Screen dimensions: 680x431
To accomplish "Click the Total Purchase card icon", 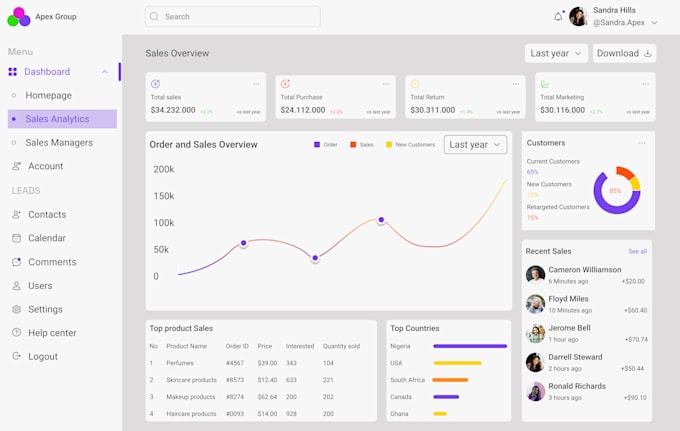I will click(285, 84).
